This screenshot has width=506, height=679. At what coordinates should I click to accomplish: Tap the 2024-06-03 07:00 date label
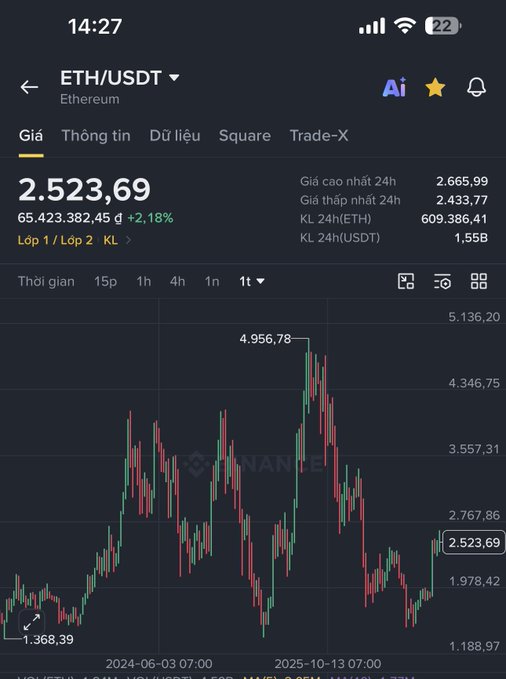coord(159,664)
